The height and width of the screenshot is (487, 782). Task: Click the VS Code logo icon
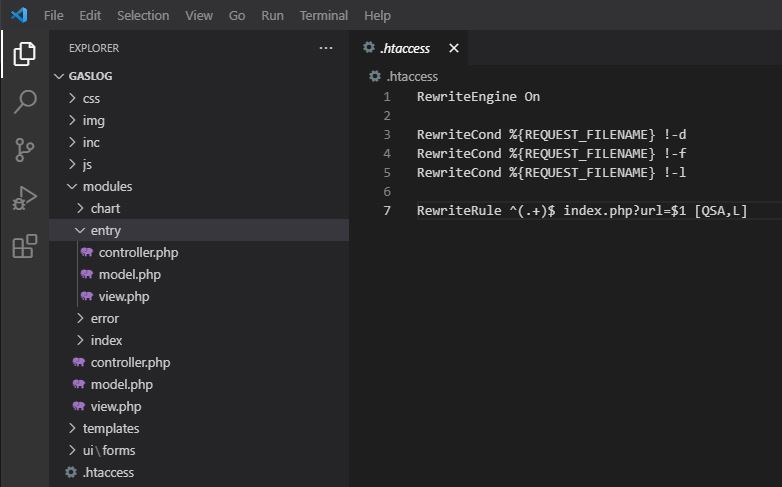pyautogui.click(x=19, y=16)
